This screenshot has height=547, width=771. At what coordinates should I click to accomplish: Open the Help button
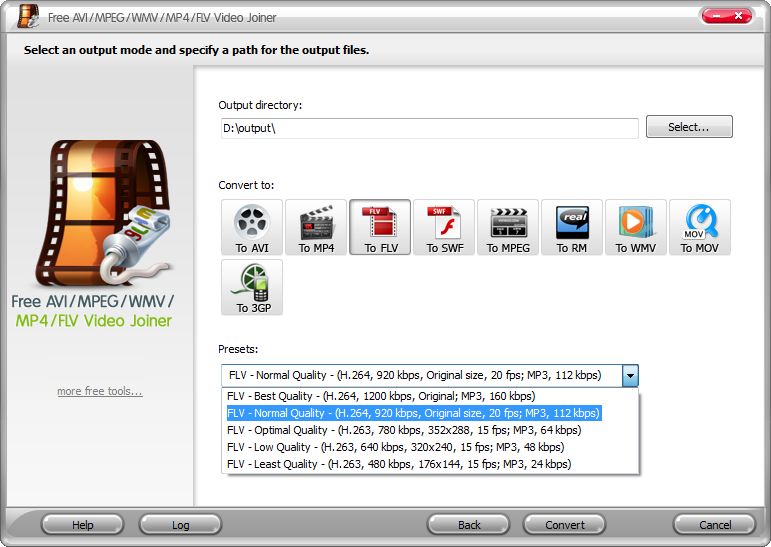click(83, 525)
